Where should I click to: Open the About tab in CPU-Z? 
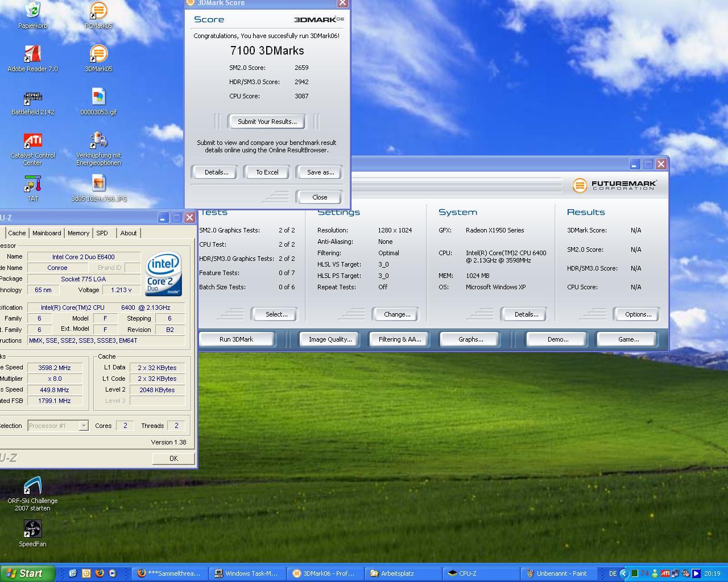129,233
